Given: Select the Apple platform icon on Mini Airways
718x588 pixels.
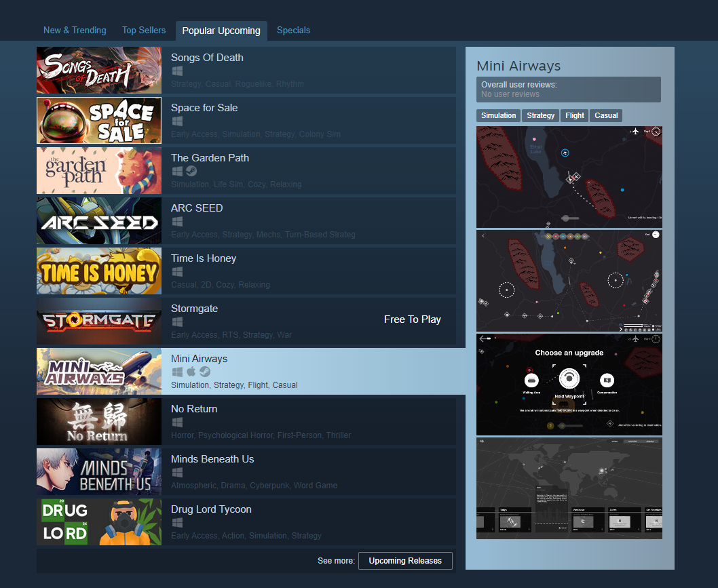Looking at the screenshot, I should (x=191, y=372).
